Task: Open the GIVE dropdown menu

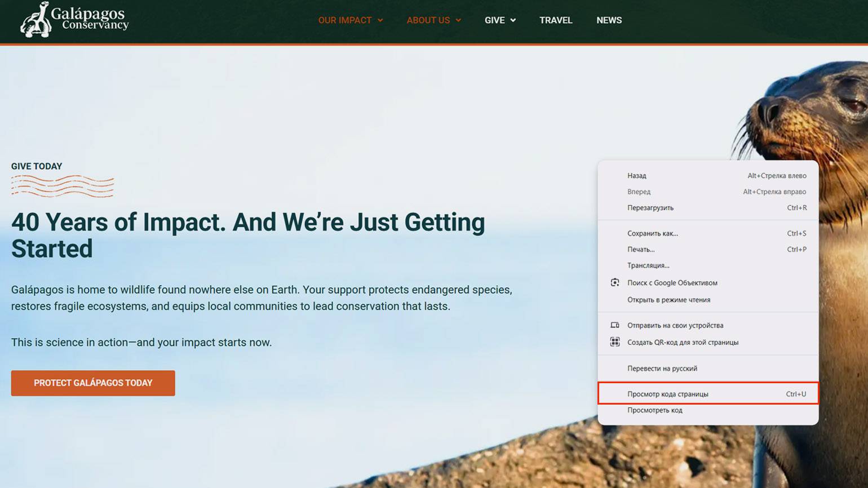Action: (500, 20)
